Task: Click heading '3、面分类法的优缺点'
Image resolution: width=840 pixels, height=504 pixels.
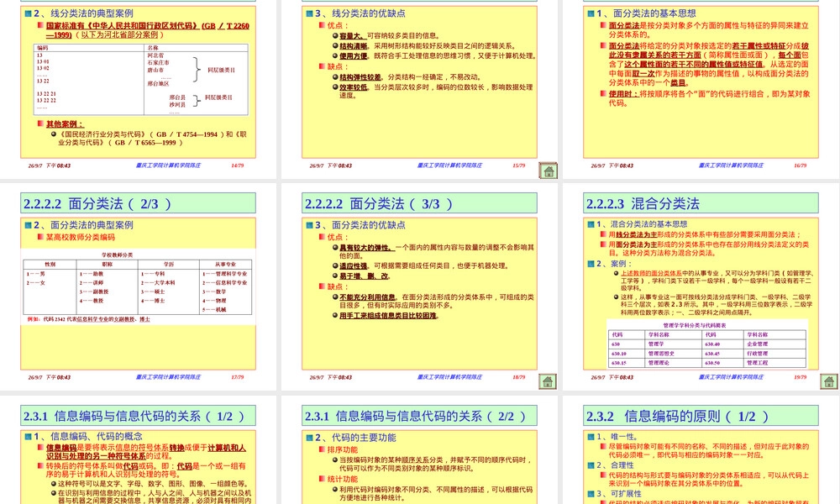Action: 360,225
